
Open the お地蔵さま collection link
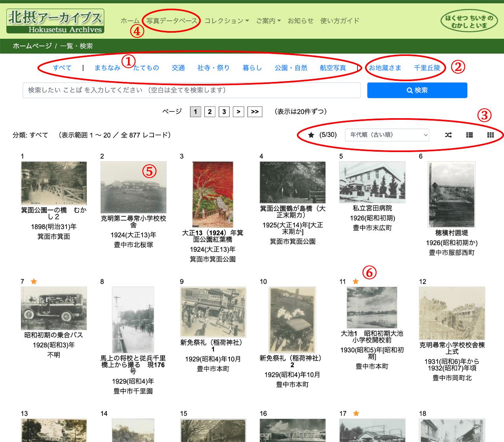pyautogui.click(x=385, y=68)
